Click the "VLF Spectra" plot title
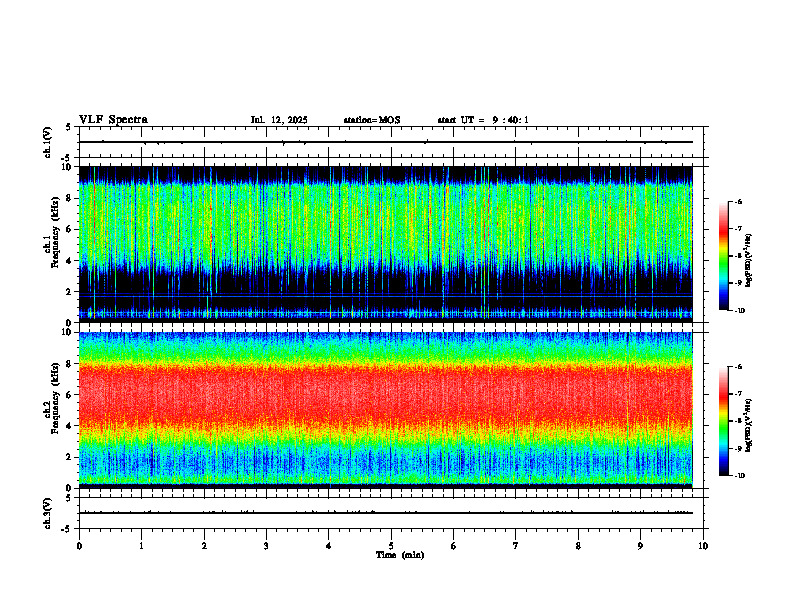The width and height of the screenshot is (792, 612). pos(113,120)
